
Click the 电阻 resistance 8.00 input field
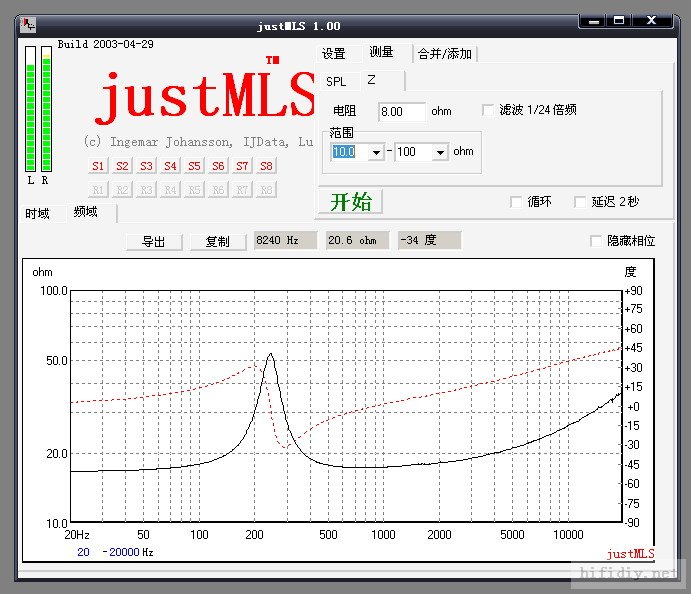(x=401, y=111)
